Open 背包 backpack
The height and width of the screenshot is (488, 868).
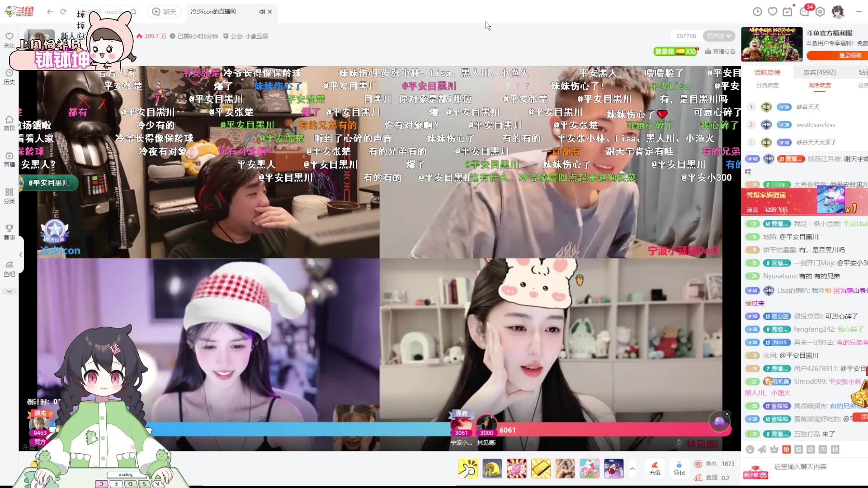pos(679,469)
